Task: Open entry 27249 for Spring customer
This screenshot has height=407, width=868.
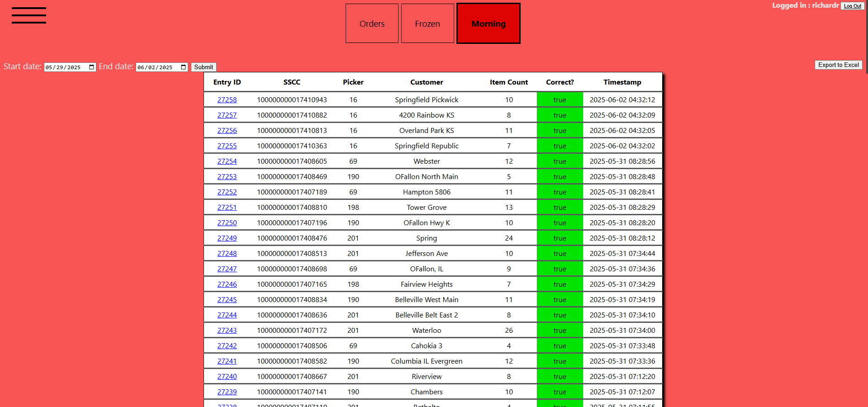Action: [227, 238]
